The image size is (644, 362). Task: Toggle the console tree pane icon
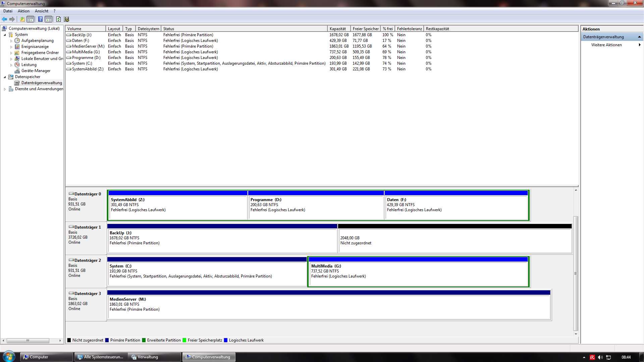(31, 19)
